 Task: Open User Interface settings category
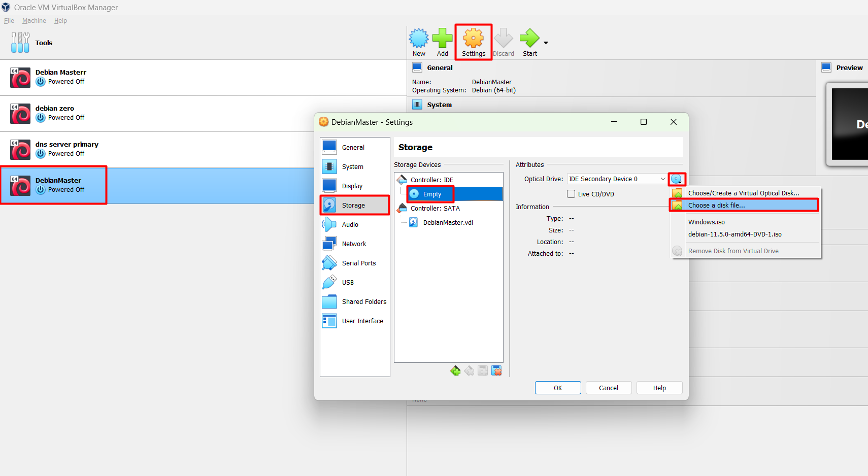355,321
